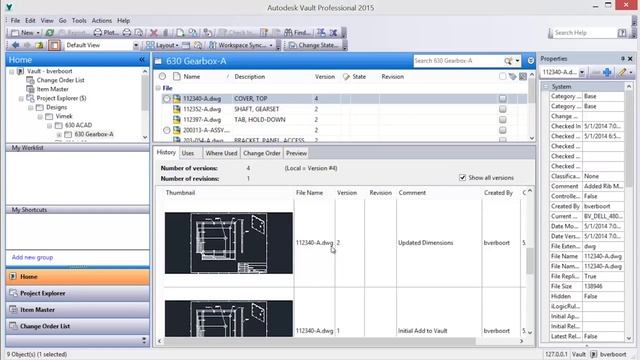Click the green Refresh toolbar icon
The width and height of the screenshot is (640, 360).
[x=50, y=33]
